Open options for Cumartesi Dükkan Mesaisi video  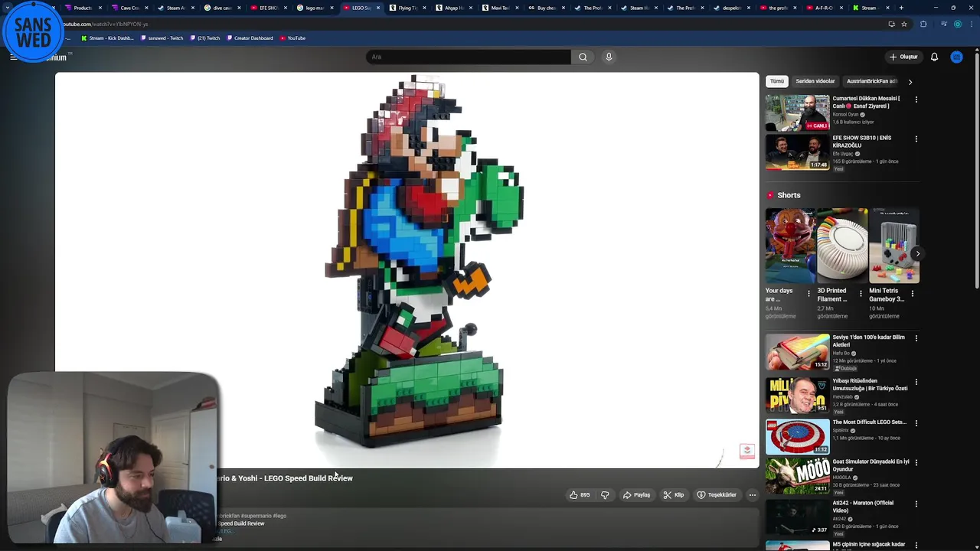click(x=916, y=99)
